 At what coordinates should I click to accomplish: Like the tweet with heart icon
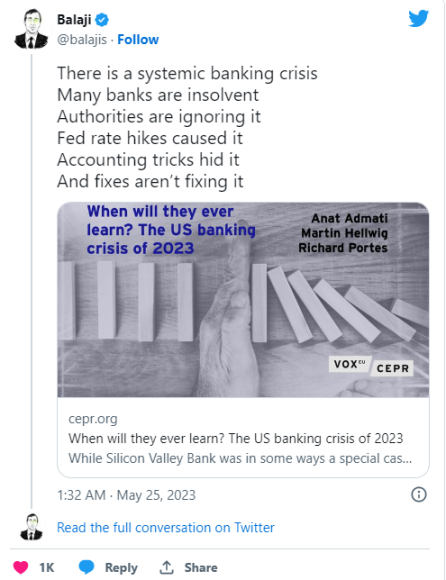click(x=21, y=567)
